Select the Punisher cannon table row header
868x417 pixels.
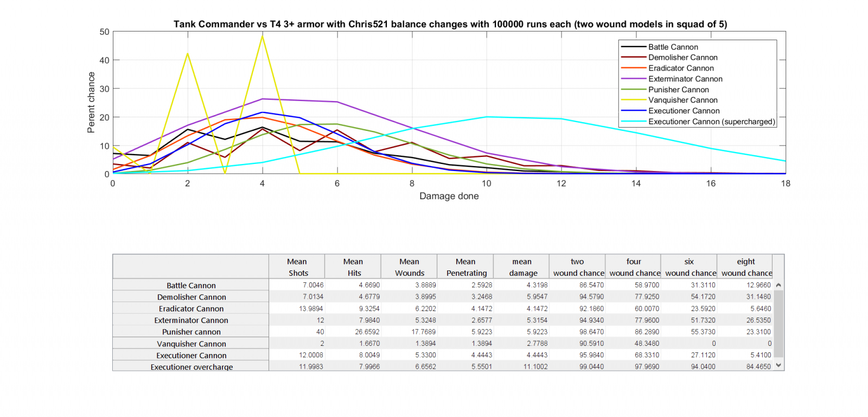(x=191, y=332)
